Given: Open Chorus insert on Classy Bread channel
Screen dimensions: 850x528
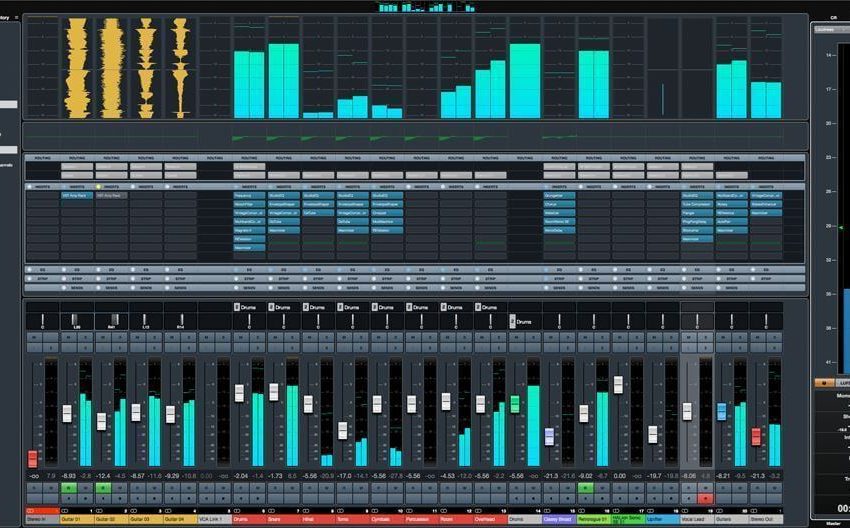Looking at the screenshot, I should (559, 204).
